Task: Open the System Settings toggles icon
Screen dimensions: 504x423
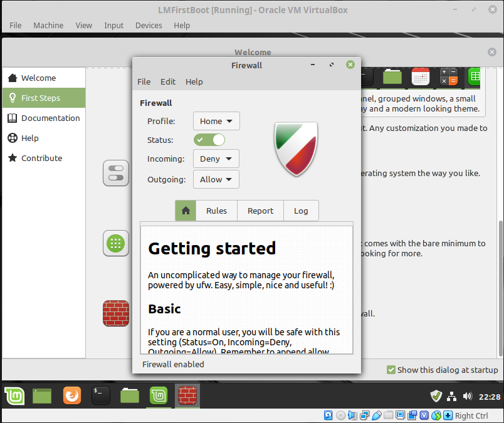Action: 116,173
